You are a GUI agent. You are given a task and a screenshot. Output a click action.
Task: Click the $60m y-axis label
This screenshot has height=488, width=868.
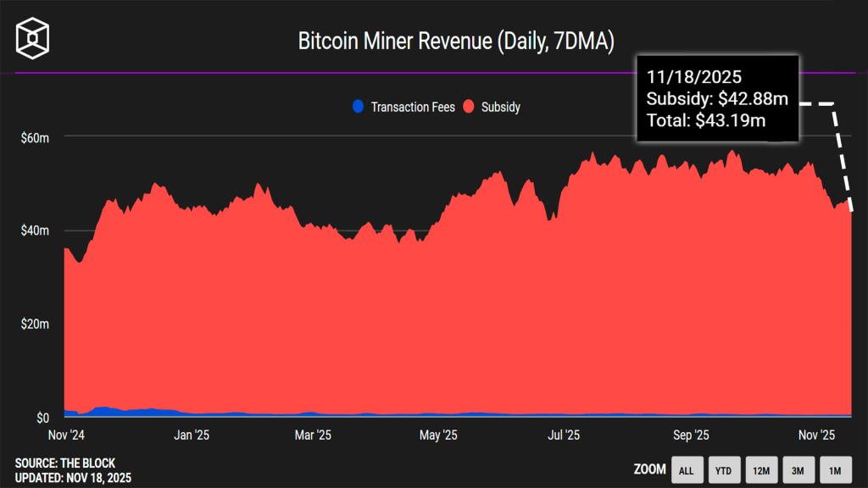[x=36, y=137]
